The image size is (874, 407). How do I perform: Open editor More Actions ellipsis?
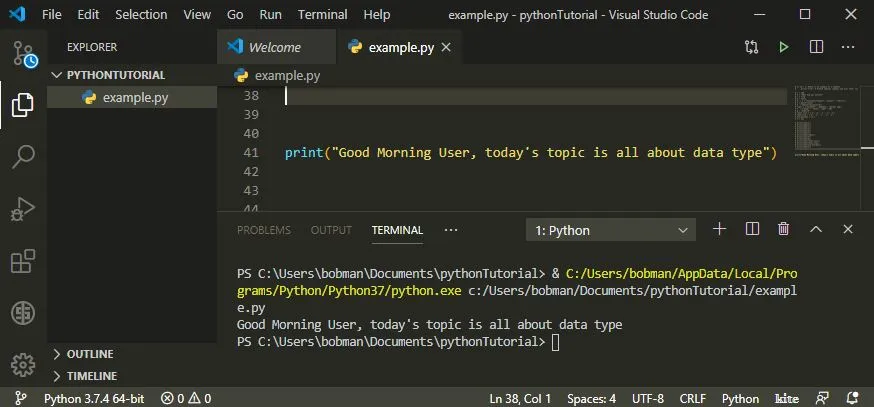848,47
